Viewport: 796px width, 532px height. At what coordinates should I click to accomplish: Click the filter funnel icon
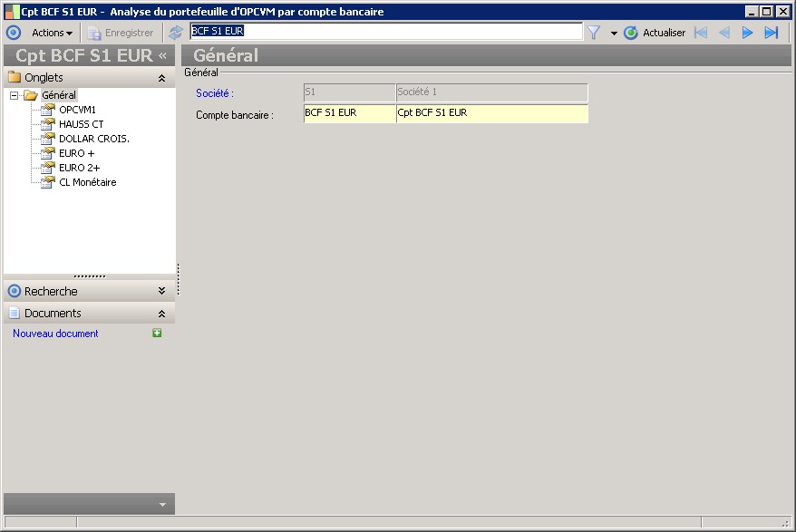(594, 33)
